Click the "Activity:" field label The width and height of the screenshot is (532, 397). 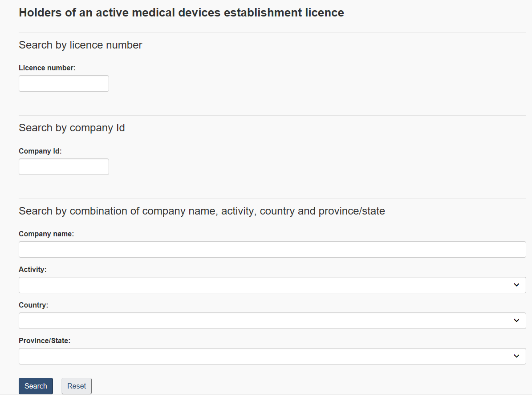32,269
